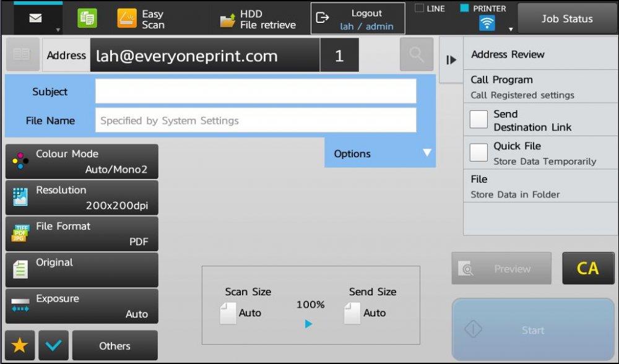Open dropdown arrow beside the wifi indicator
This screenshot has height=364, width=619.
coord(511,29)
